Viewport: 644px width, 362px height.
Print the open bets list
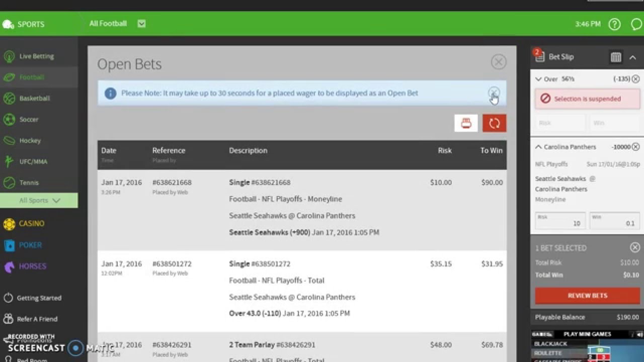point(466,123)
